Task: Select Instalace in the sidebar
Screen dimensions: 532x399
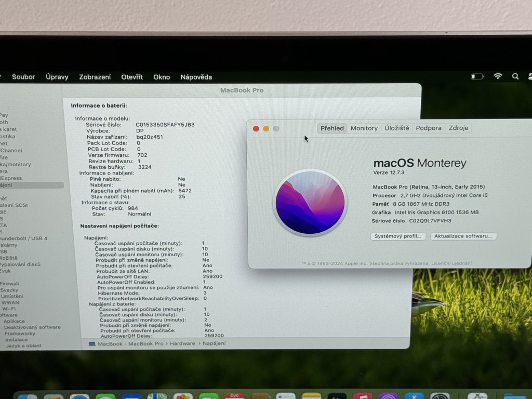Action: [17, 339]
